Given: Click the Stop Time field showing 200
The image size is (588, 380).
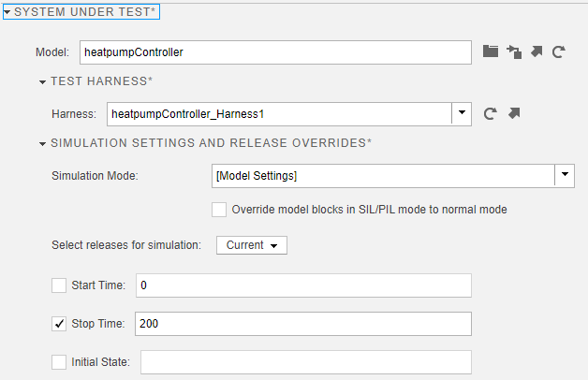Looking at the screenshot, I should coord(302,324).
